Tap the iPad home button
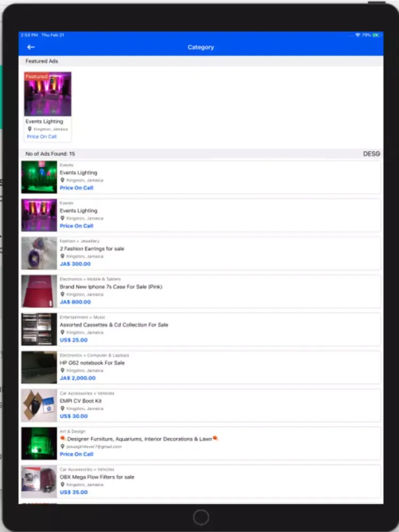399x532 pixels. [x=201, y=518]
